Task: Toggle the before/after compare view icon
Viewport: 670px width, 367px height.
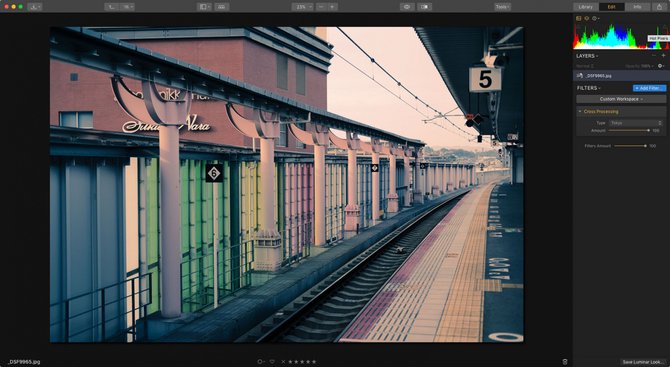Action: pos(425,7)
